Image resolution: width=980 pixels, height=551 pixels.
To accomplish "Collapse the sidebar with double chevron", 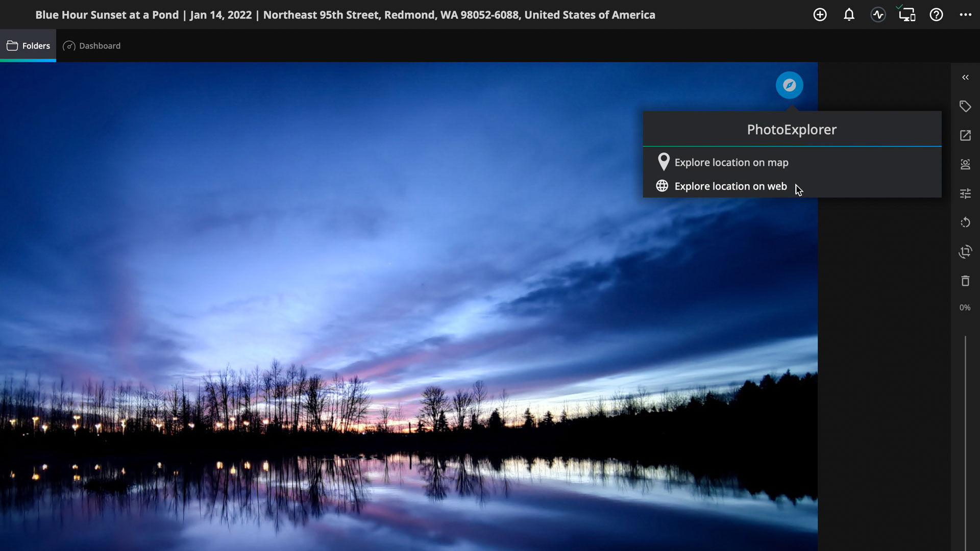I will [x=965, y=78].
